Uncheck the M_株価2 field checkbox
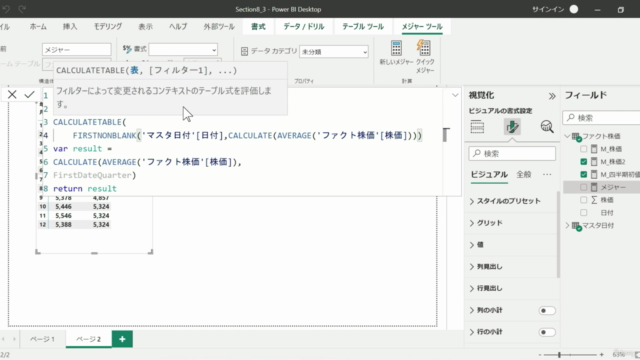Image resolution: width=640 pixels, height=360 pixels. pyautogui.click(x=584, y=162)
